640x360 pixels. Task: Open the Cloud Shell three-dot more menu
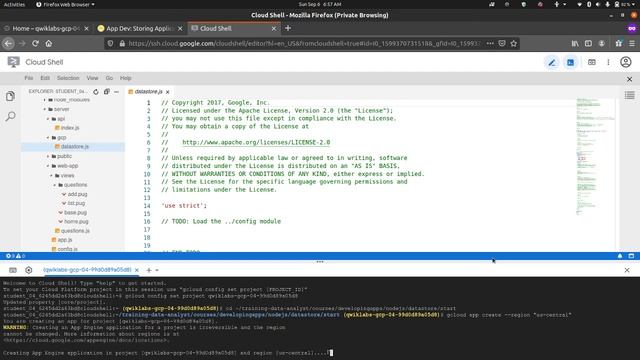coord(608,62)
